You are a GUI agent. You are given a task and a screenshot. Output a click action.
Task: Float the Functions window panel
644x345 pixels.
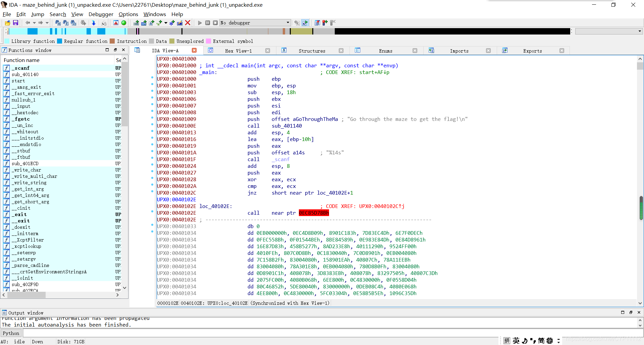point(115,50)
